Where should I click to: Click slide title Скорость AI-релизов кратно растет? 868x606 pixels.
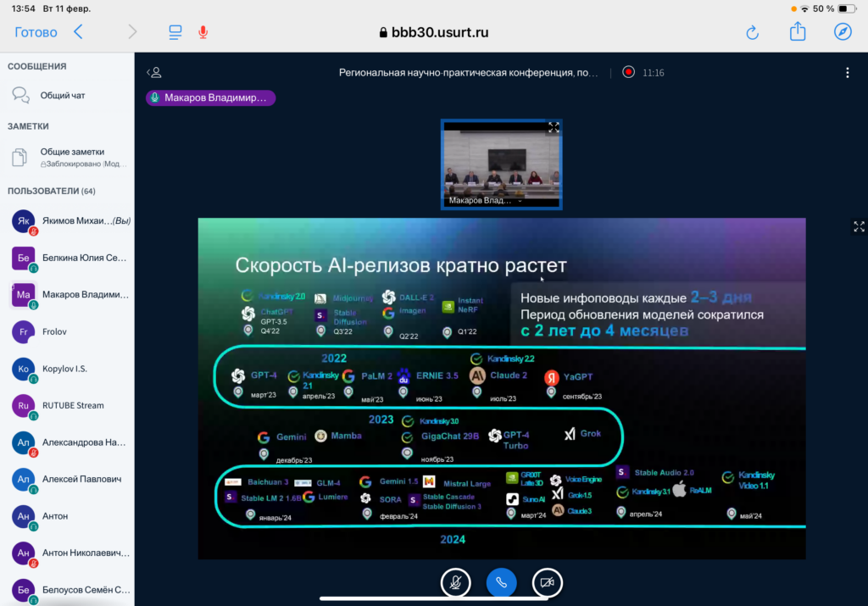coord(401,265)
